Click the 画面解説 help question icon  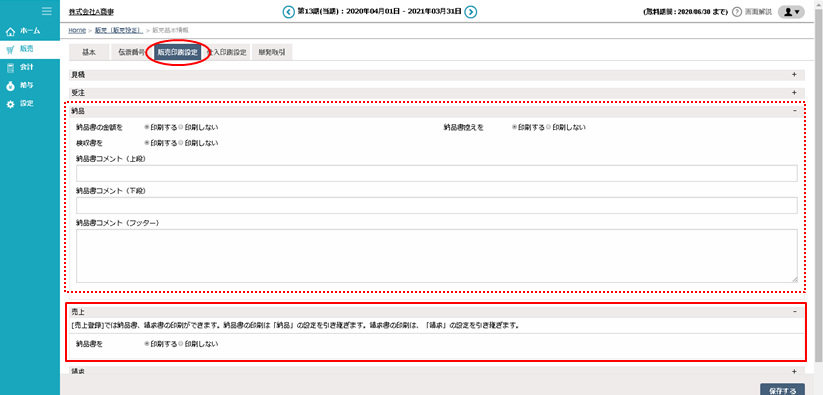[x=737, y=12]
